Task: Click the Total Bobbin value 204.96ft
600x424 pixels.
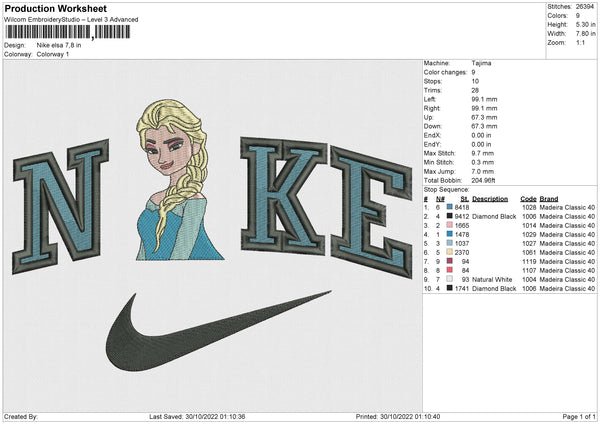Action: pos(483,180)
